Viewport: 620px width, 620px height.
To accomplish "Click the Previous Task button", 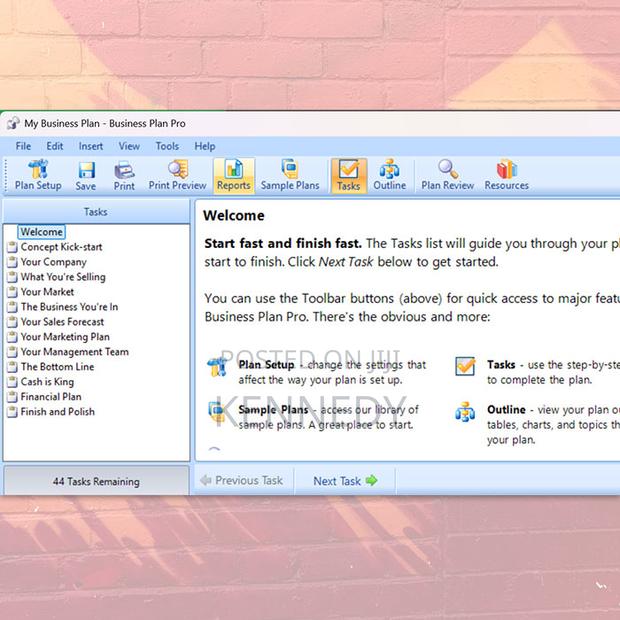I will tap(241, 481).
